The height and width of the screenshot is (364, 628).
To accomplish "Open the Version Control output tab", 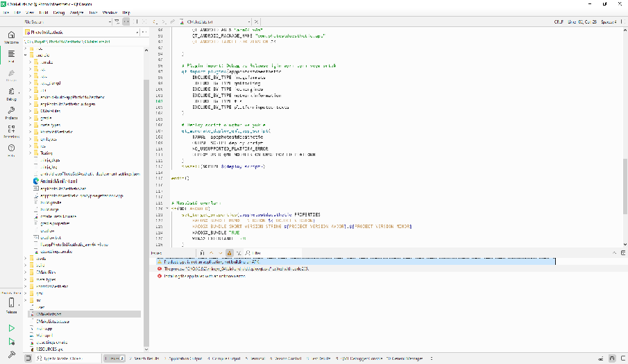I will pyautogui.click(x=286, y=358).
